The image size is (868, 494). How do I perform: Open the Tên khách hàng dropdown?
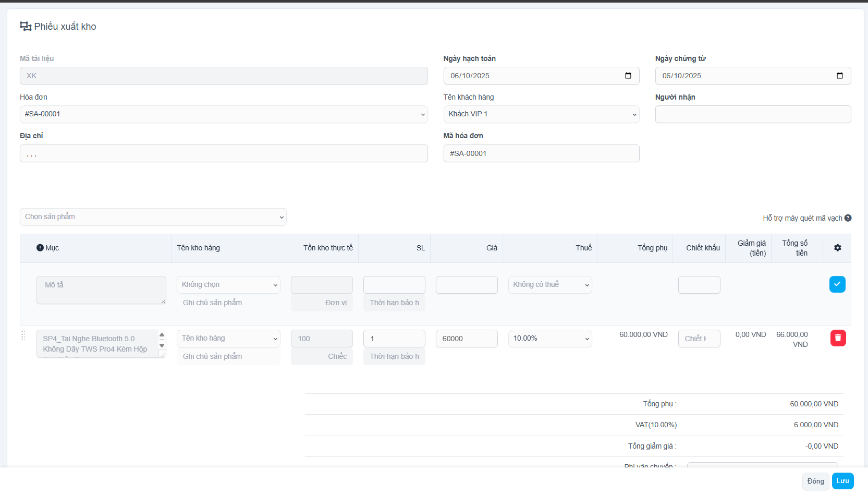click(x=541, y=114)
